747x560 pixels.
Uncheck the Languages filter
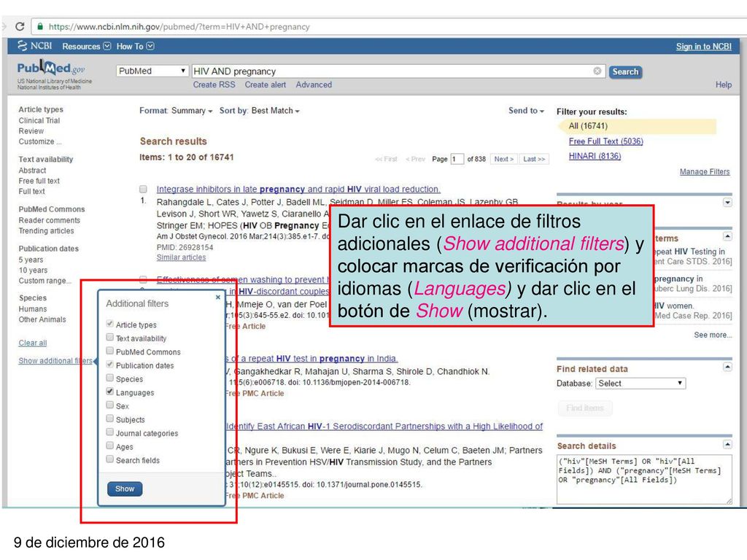click(x=109, y=392)
